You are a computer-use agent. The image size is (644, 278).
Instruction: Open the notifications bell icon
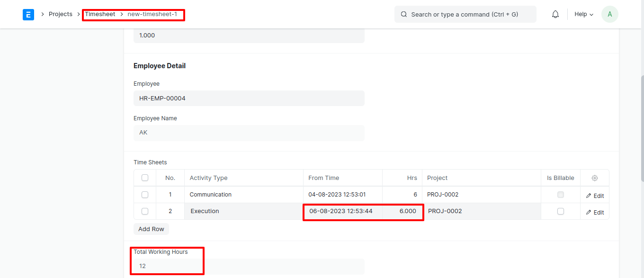tap(555, 14)
